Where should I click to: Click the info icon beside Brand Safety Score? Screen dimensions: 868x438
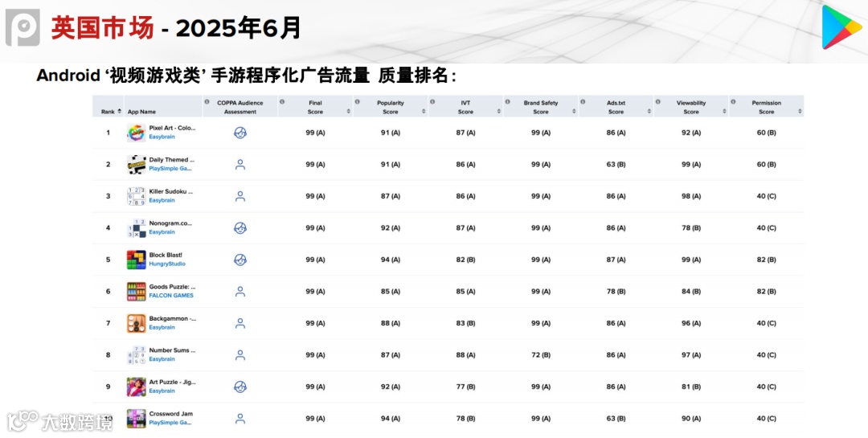point(508,102)
